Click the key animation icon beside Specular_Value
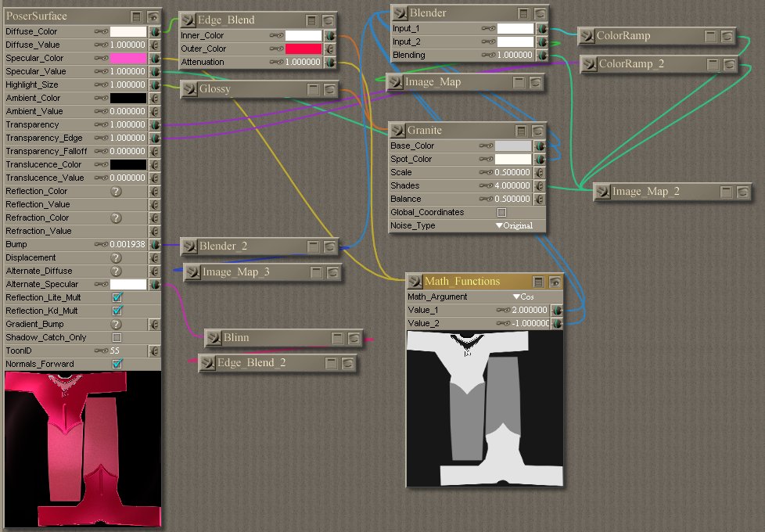The image size is (765, 532). pos(101,72)
